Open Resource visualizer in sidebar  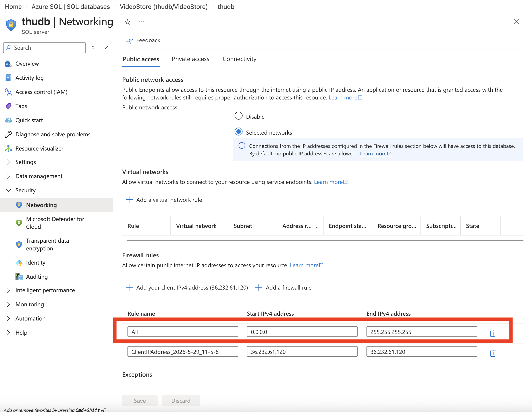click(39, 149)
